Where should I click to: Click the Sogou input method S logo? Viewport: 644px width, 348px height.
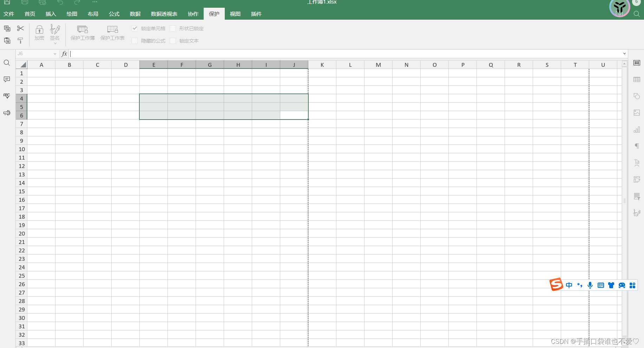[556, 284]
